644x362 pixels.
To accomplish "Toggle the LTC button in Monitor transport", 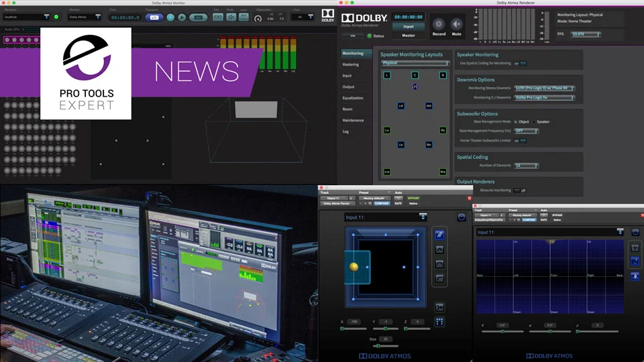I will pyautogui.click(x=154, y=17).
